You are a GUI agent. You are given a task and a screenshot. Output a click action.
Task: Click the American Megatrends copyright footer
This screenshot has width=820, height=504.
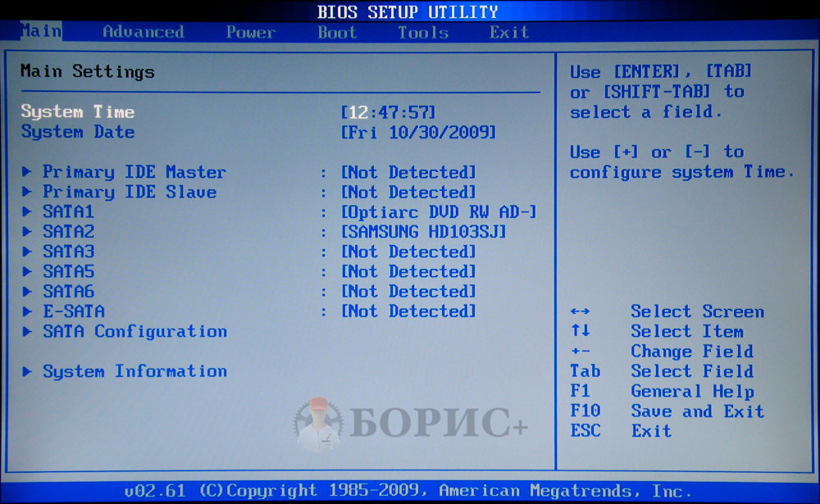[408, 491]
